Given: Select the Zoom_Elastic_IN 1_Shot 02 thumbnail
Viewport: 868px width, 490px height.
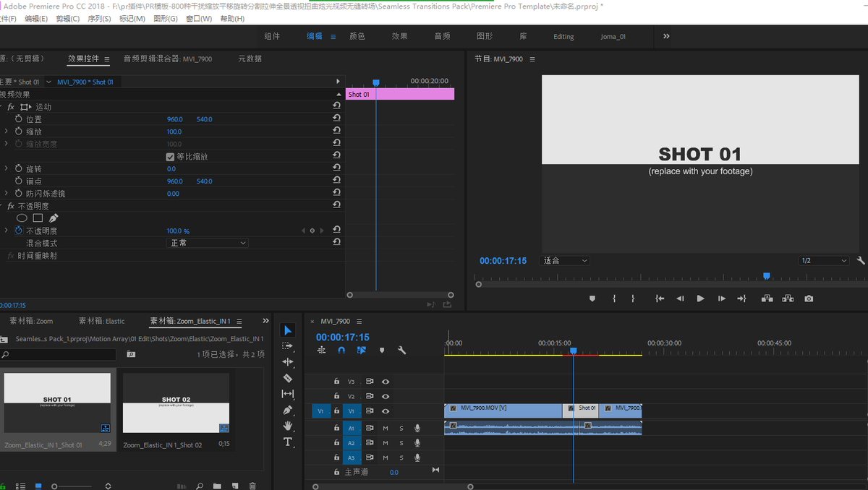Looking at the screenshot, I should pyautogui.click(x=176, y=403).
